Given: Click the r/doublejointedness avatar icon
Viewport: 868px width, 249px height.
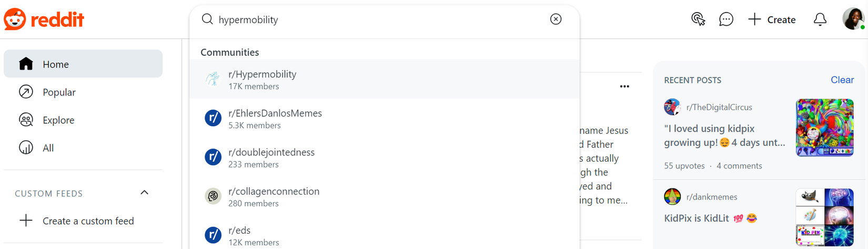Looking at the screenshot, I should 213,157.
